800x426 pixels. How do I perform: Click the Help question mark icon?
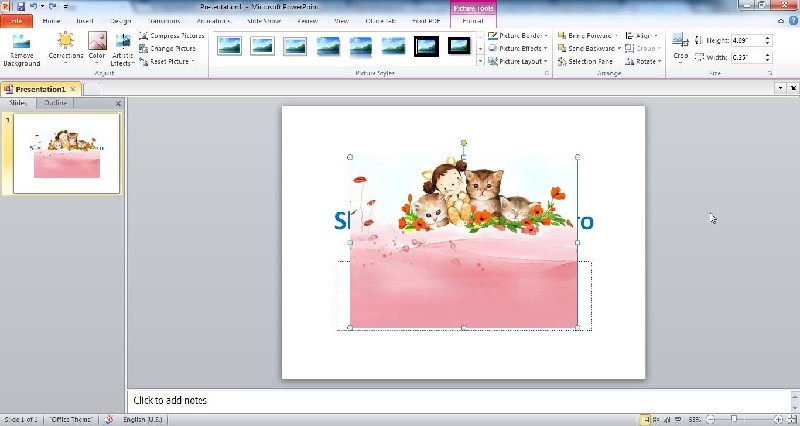coord(791,20)
